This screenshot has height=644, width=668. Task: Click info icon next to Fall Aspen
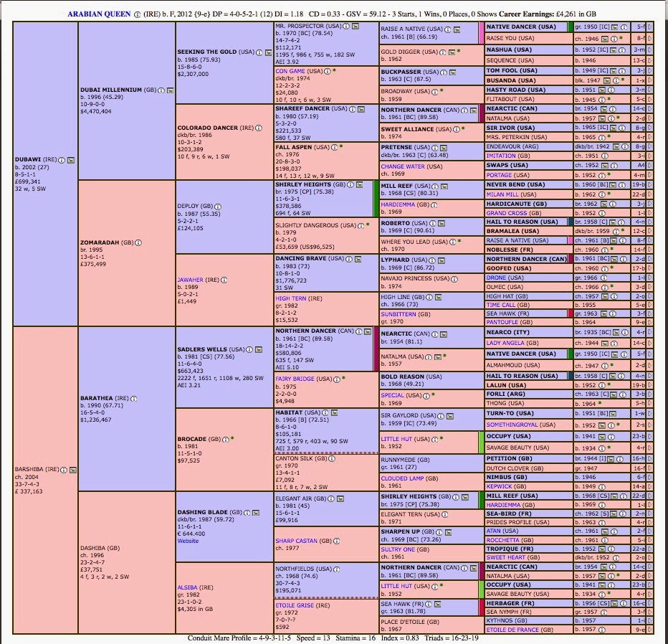point(335,148)
